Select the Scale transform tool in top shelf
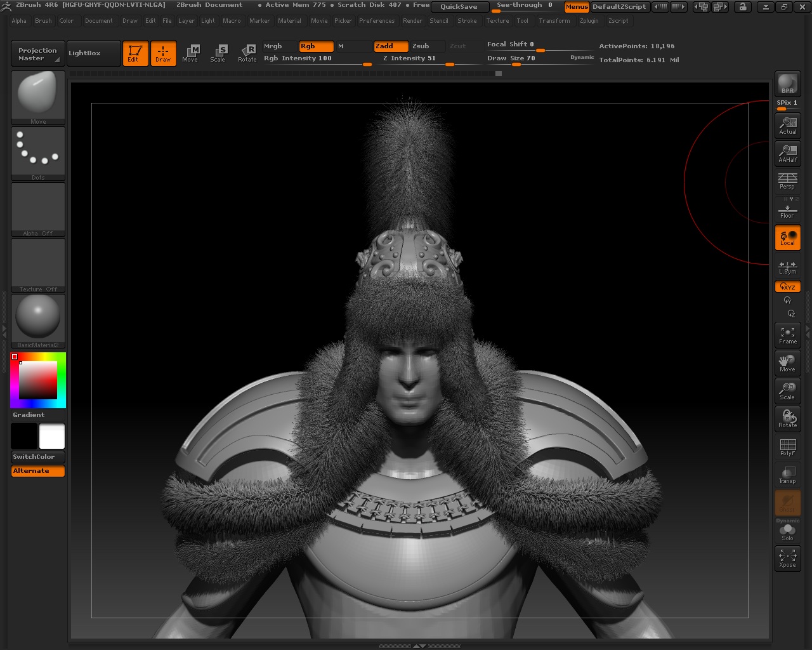The image size is (812, 650). pos(218,53)
